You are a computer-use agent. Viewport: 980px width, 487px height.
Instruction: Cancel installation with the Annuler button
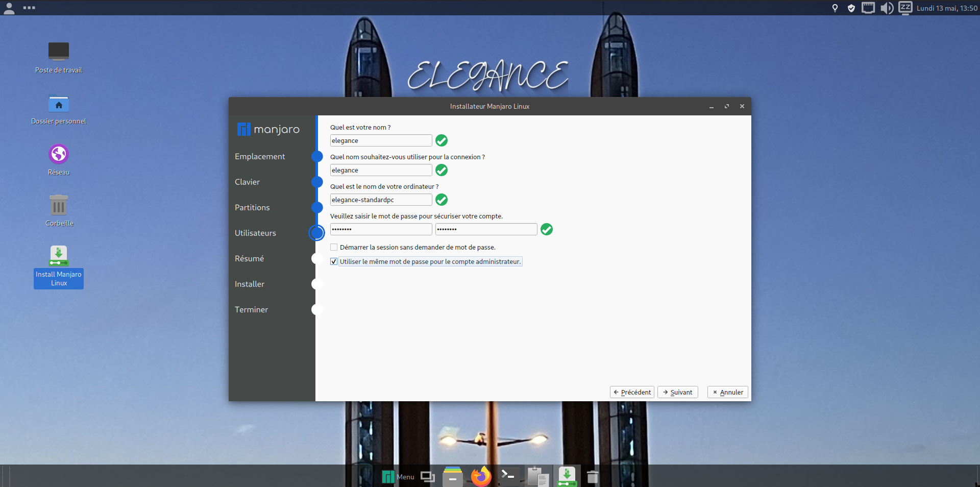point(727,392)
